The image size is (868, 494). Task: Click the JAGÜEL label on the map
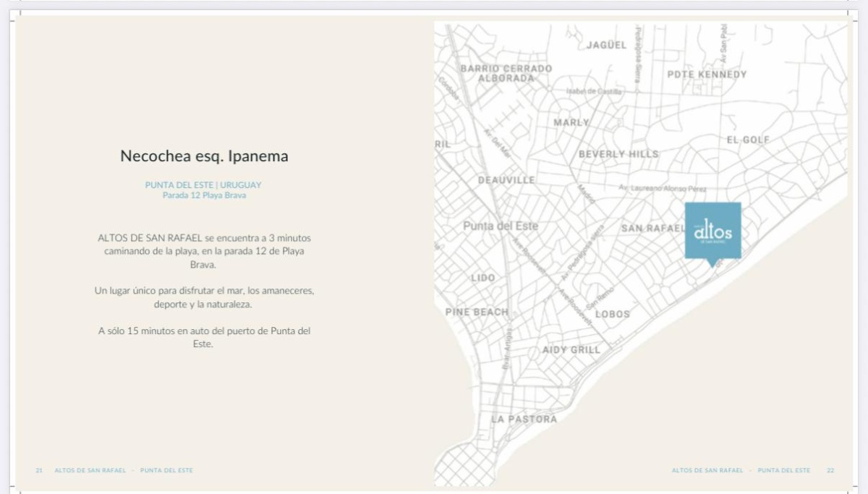click(x=606, y=45)
